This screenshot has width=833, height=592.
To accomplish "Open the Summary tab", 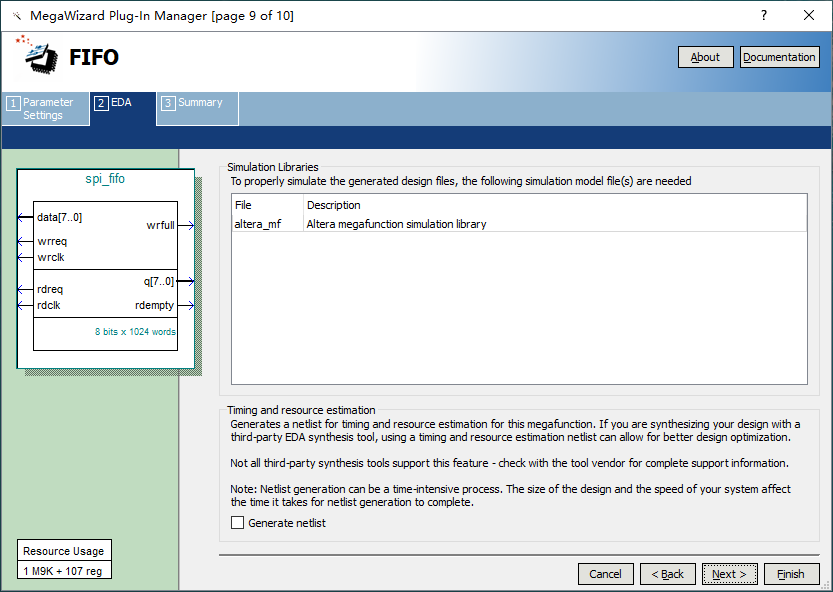I will click(x=200, y=103).
